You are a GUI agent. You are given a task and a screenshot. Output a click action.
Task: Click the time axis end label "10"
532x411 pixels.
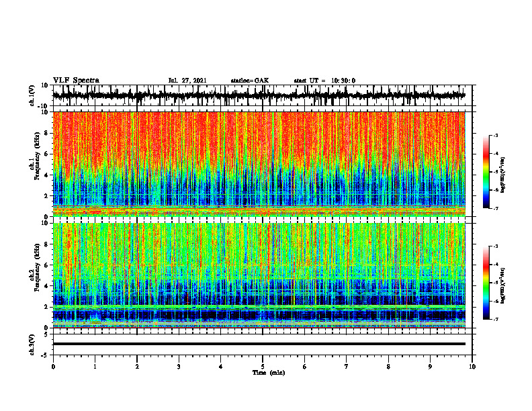(x=472, y=367)
